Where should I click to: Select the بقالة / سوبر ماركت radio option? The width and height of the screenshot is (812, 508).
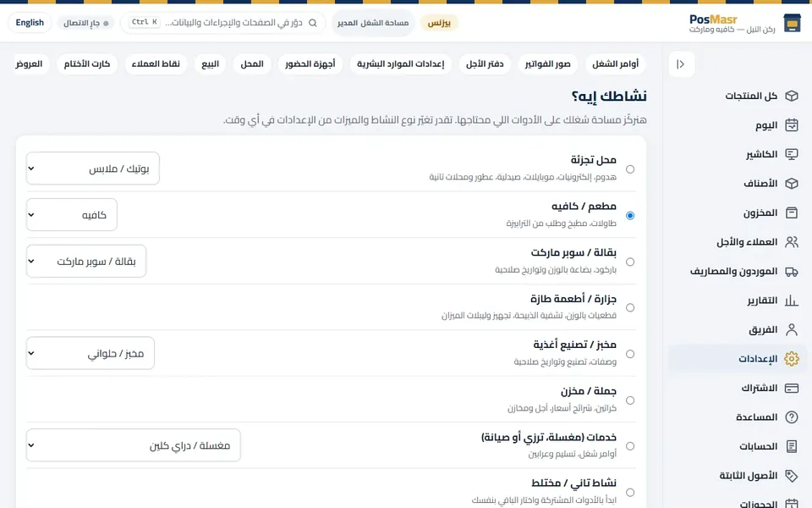pyautogui.click(x=630, y=262)
